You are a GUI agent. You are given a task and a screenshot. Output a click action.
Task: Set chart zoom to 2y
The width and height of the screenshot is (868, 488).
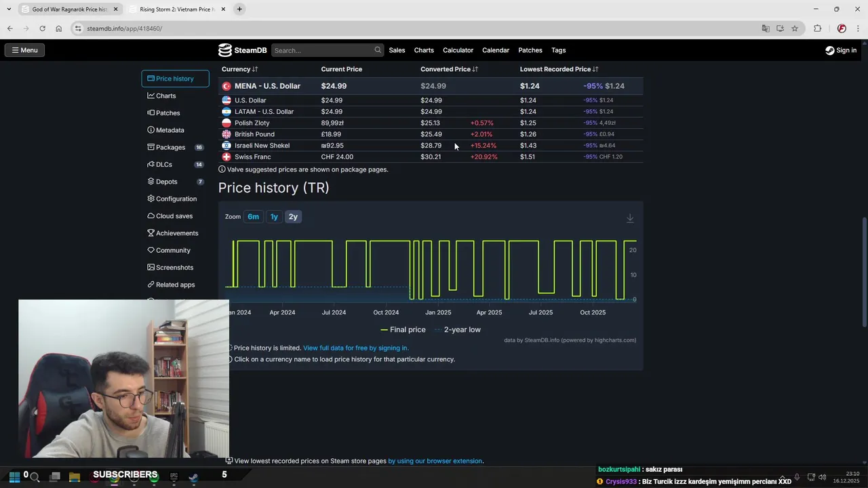click(x=293, y=217)
